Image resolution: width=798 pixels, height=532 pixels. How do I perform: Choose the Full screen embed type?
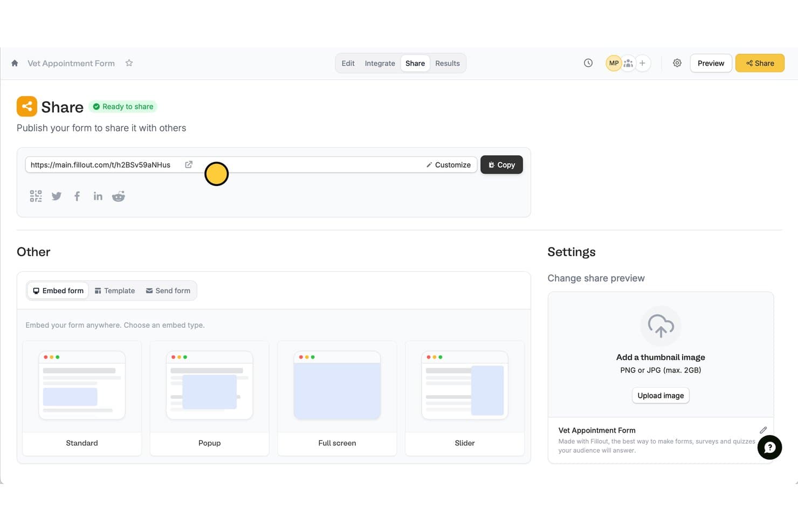[x=337, y=398]
